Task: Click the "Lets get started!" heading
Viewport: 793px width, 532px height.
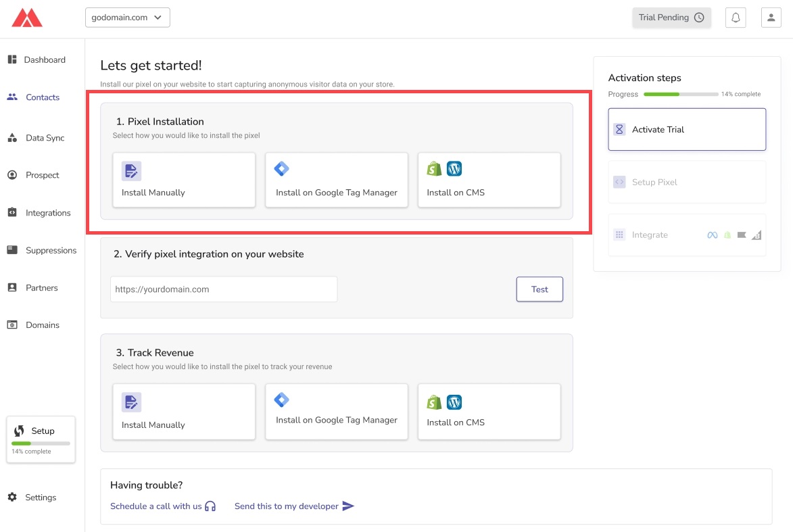Action: (151, 66)
